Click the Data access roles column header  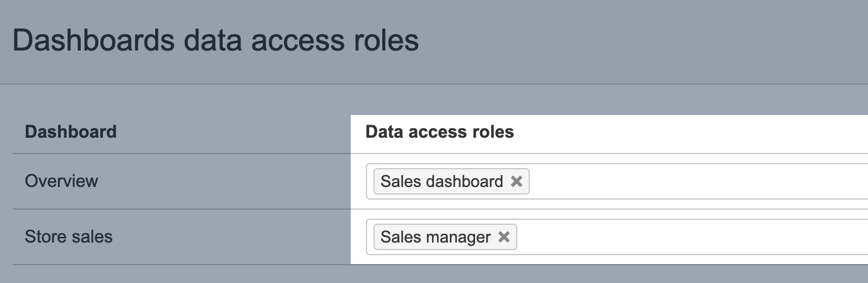point(440,132)
